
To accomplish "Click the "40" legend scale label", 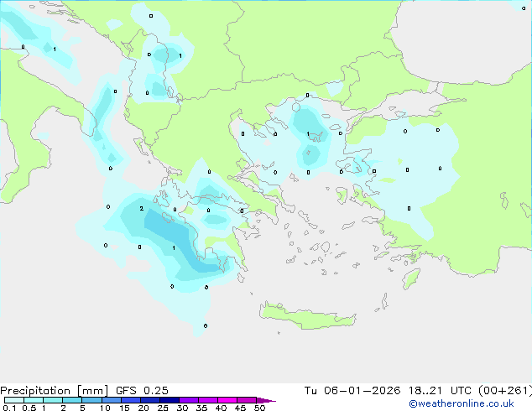I will [x=221, y=408].
